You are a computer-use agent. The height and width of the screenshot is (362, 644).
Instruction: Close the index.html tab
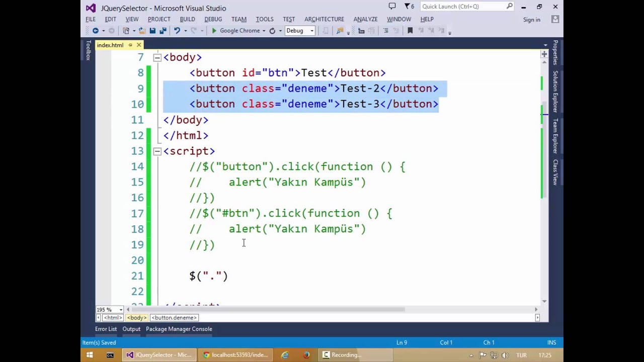[139, 45]
